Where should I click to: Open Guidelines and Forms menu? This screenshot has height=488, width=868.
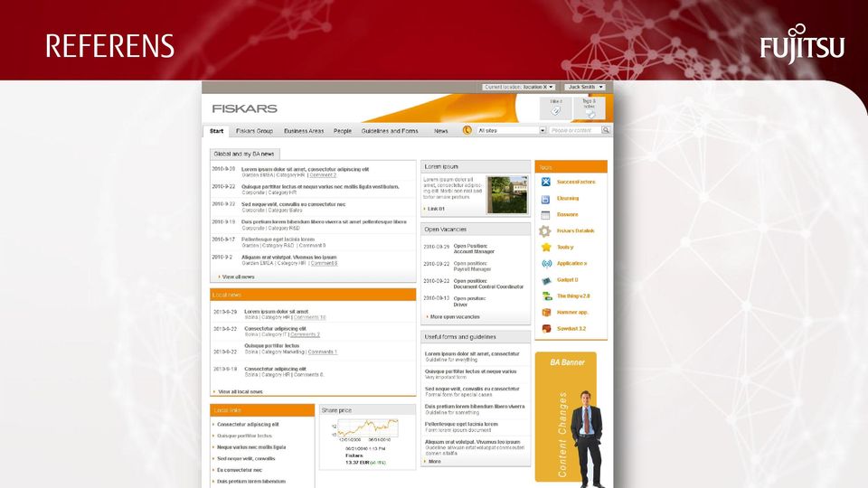(x=390, y=131)
